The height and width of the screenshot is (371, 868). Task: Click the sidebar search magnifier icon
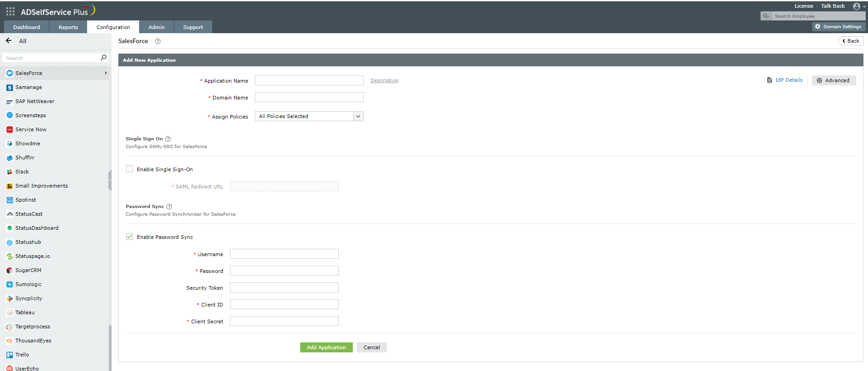point(103,58)
